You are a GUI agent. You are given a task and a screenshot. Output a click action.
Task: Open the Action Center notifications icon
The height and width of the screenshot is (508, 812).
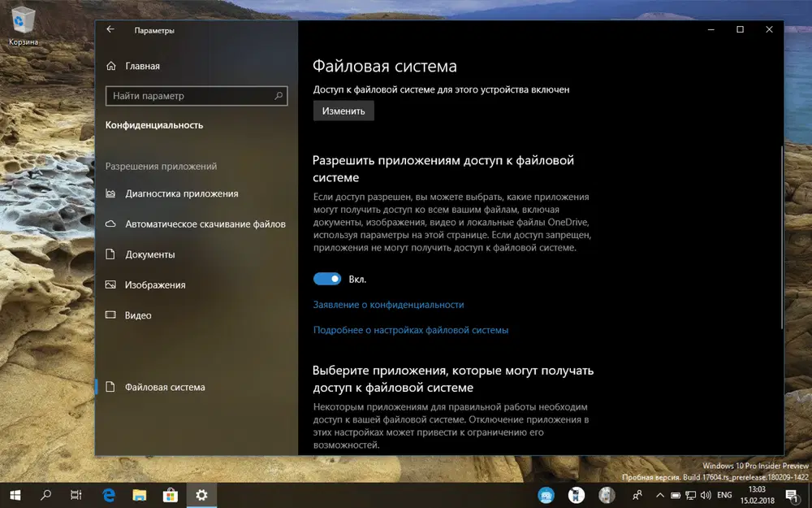tap(792, 496)
